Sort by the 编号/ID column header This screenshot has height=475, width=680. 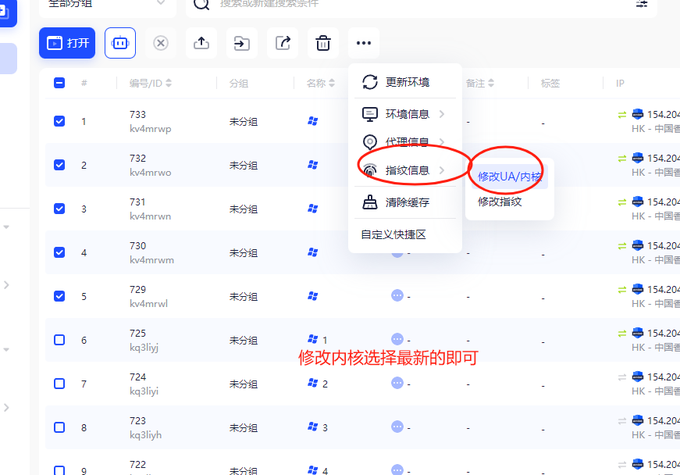click(150, 83)
